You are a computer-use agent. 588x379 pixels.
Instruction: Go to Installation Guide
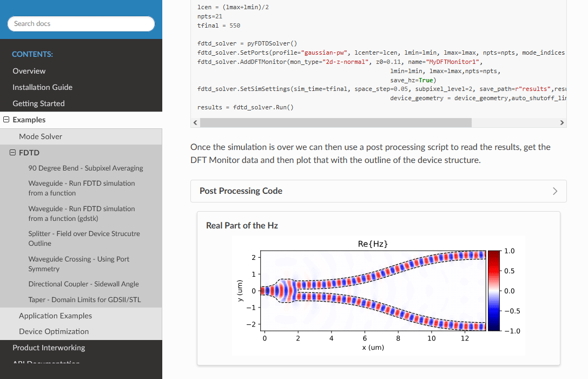pyautogui.click(x=42, y=87)
